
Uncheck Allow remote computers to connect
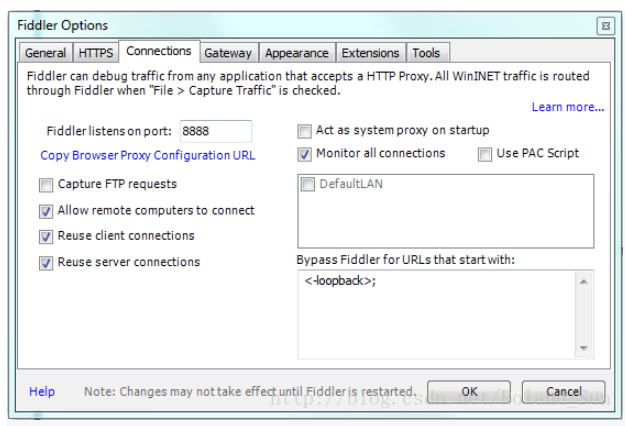(46, 212)
